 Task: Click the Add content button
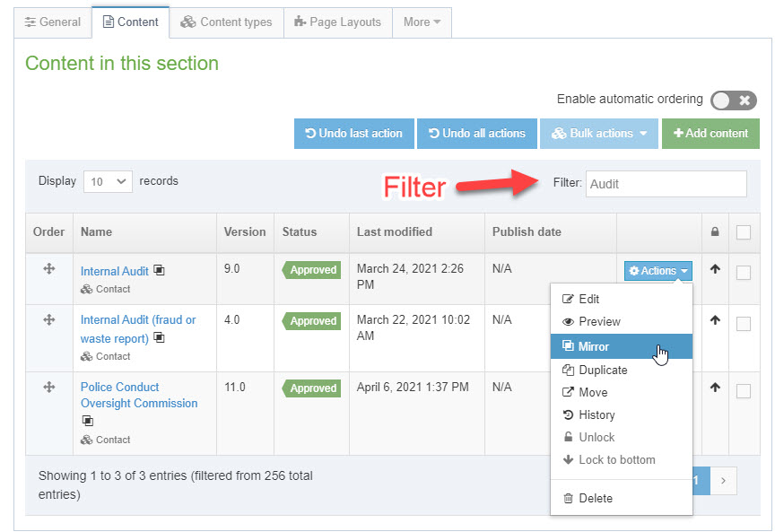tap(710, 134)
